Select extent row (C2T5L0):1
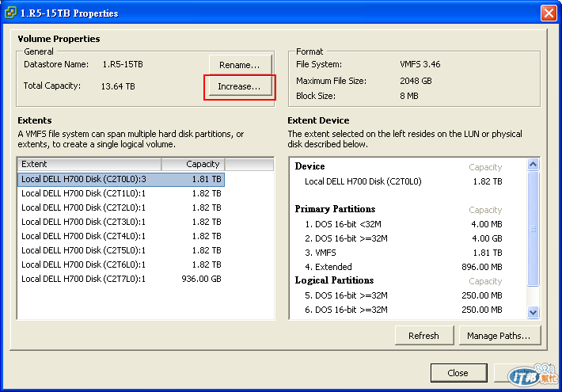The height and width of the screenshot is (392, 562). click(x=121, y=250)
